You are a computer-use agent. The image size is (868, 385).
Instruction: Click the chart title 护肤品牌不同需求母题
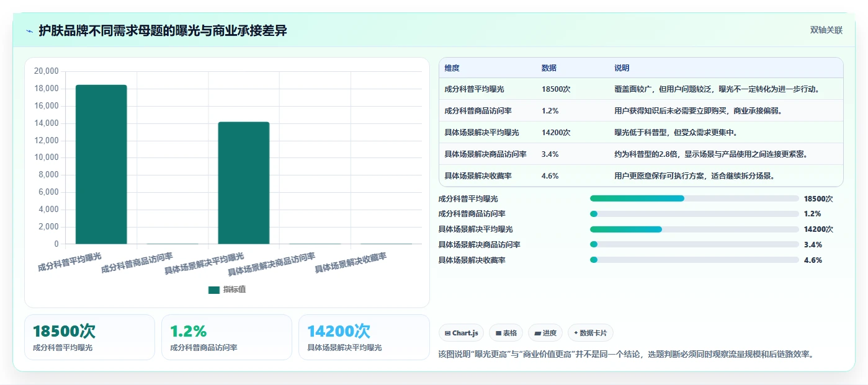(x=163, y=30)
